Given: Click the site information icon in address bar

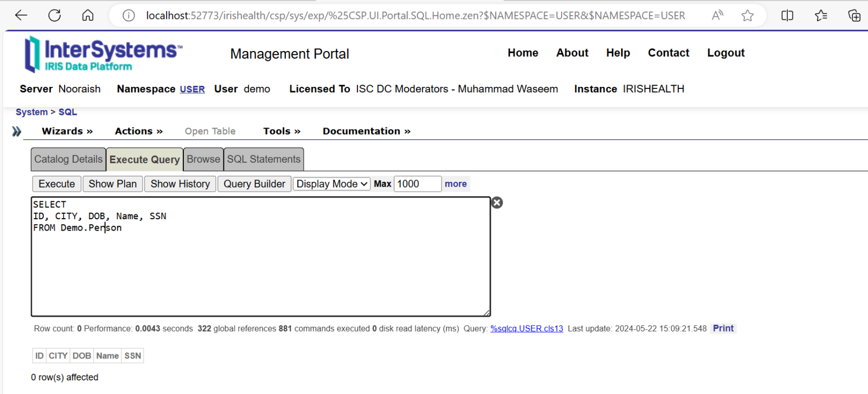Looking at the screenshot, I should point(129,16).
